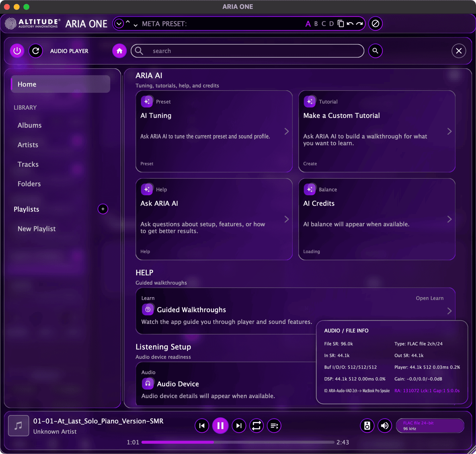Switch to preset slot C
The image size is (476, 454).
[x=323, y=24]
